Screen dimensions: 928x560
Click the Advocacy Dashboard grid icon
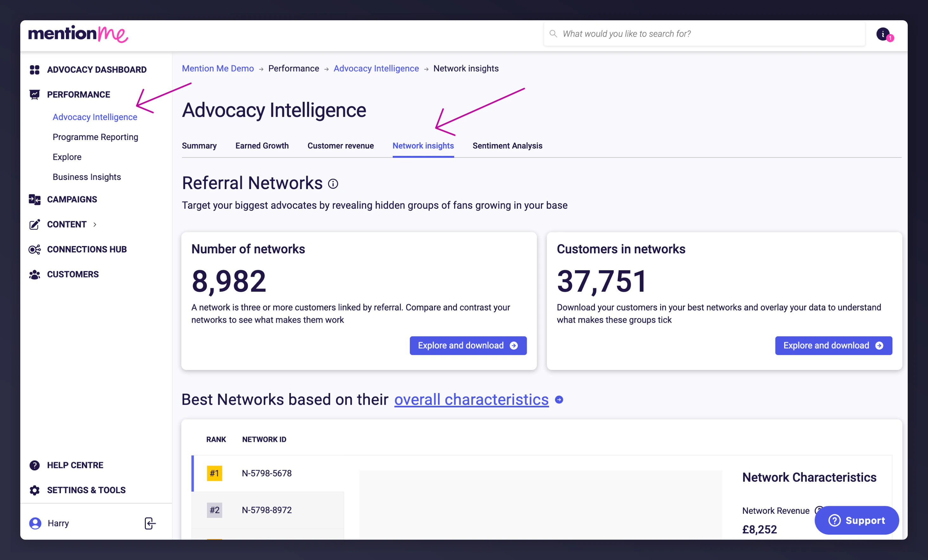(35, 70)
